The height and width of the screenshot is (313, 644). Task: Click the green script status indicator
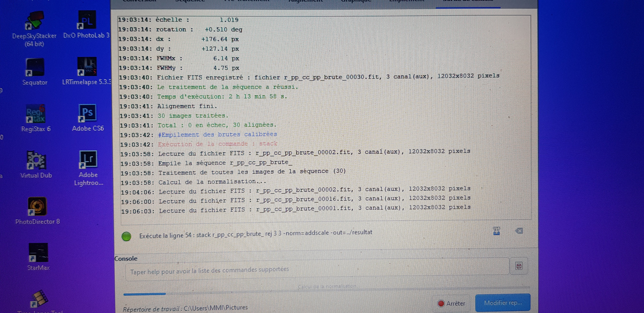point(126,237)
